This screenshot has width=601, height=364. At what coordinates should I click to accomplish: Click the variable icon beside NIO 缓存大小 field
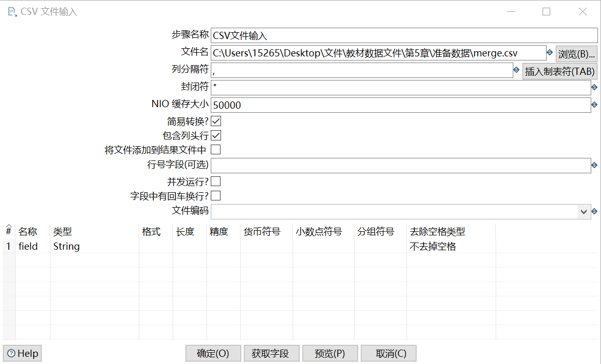coord(594,105)
